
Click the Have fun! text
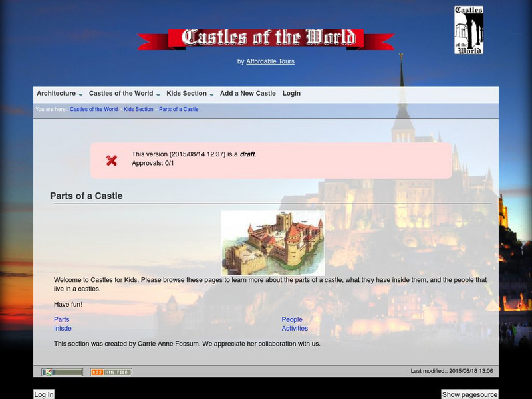(x=68, y=305)
